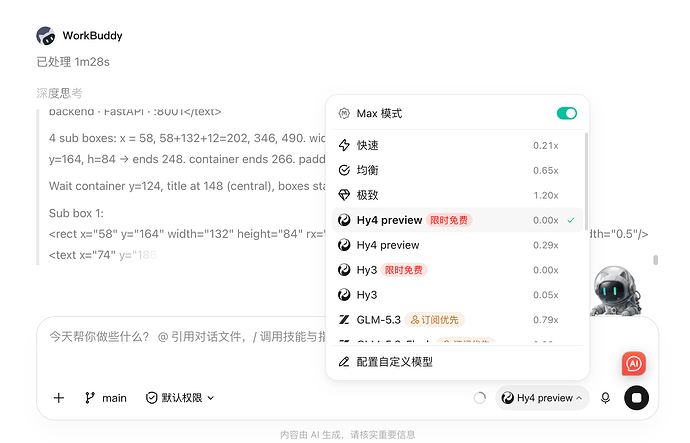Start voice input with microphone icon
The height and width of the screenshot is (443, 690).
606,398
